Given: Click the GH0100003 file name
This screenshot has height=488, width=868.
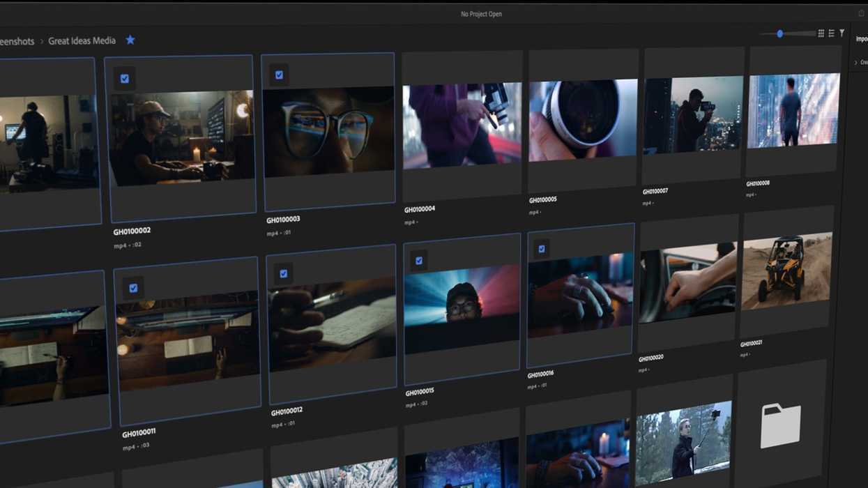Looking at the screenshot, I should pyautogui.click(x=283, y=220).
